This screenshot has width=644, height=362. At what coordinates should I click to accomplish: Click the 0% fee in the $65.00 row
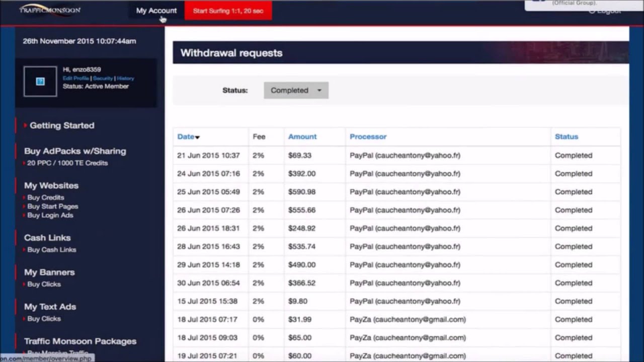(x=258, y=337)
